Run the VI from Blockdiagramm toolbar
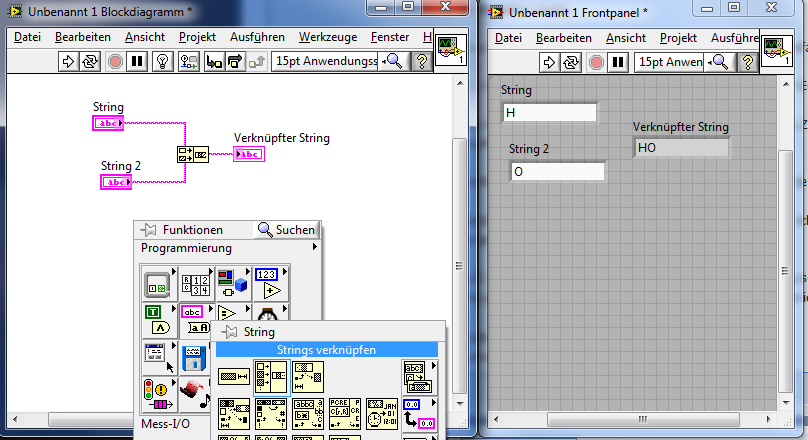808x440 pixels. pyautogui.click(x=68, y=62)
